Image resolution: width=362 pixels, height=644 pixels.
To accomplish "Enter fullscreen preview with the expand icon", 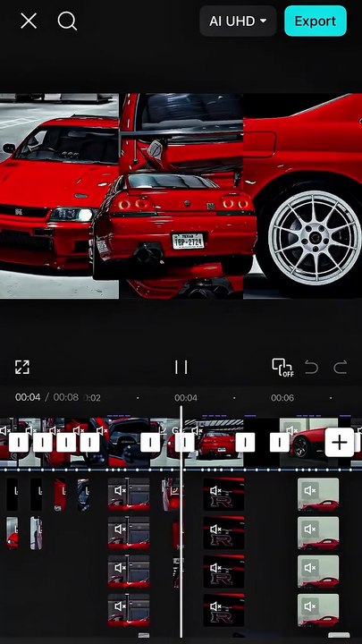I will coord(22,367).
